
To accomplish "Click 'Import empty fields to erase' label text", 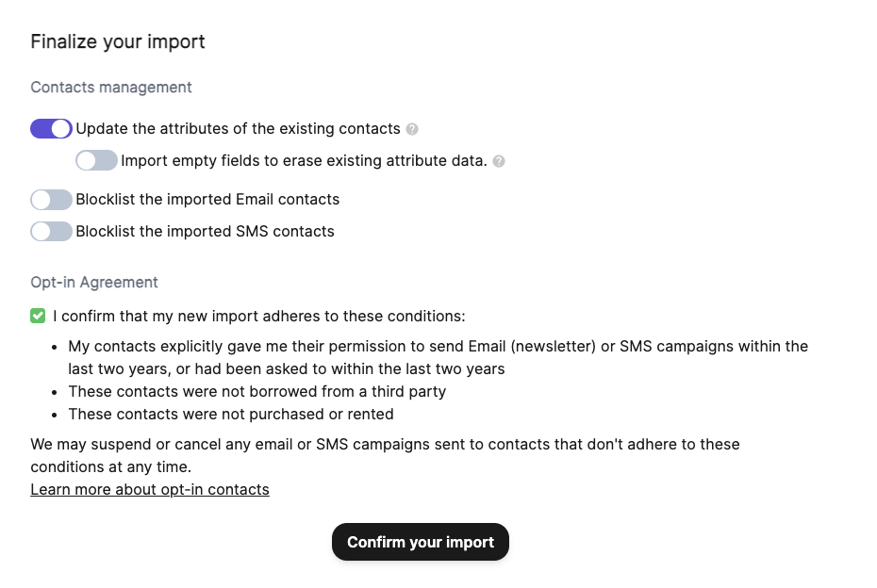I will point(304,161).
